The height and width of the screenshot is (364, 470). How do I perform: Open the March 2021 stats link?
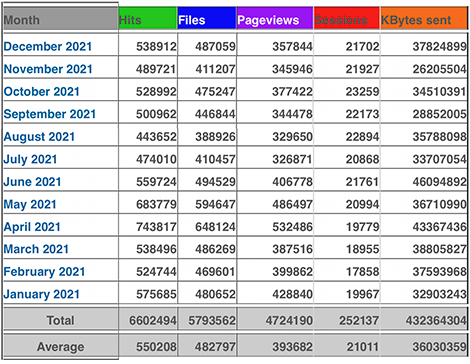tap(36, 249)
